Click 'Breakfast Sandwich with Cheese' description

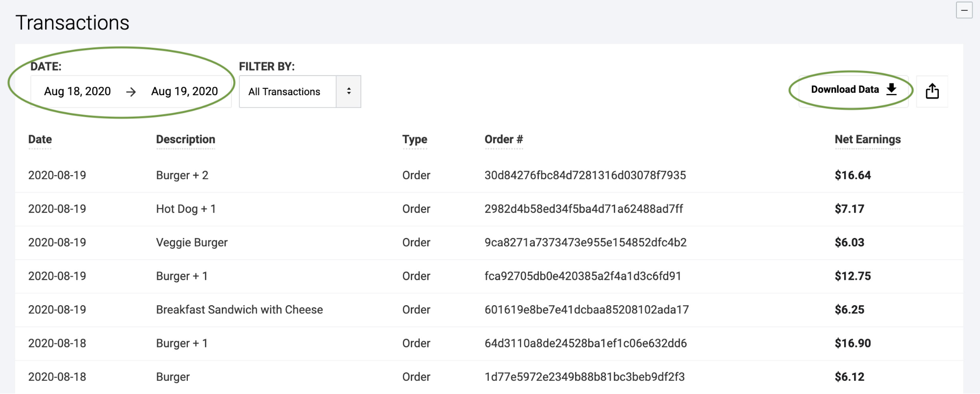pyautogui.click(x=239, y=310)
